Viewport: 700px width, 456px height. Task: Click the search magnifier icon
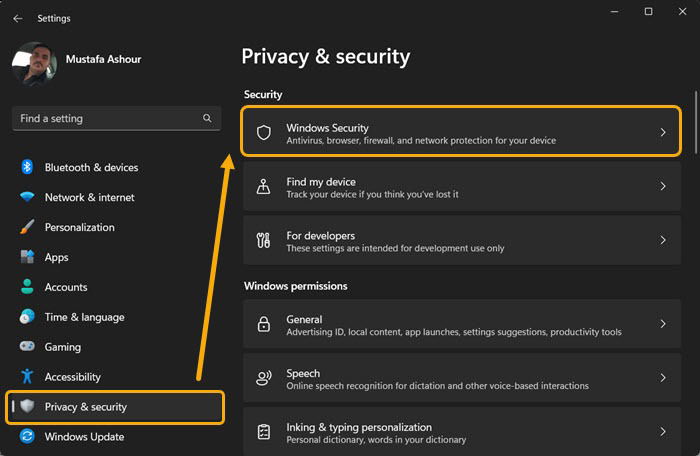click(x=207, y=118)
